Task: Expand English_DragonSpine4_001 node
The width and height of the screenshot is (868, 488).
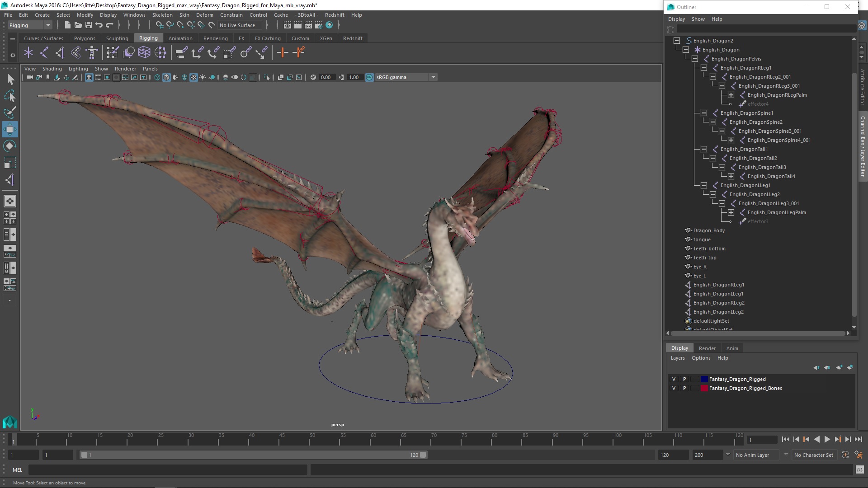Action: [x=731, y=140]
